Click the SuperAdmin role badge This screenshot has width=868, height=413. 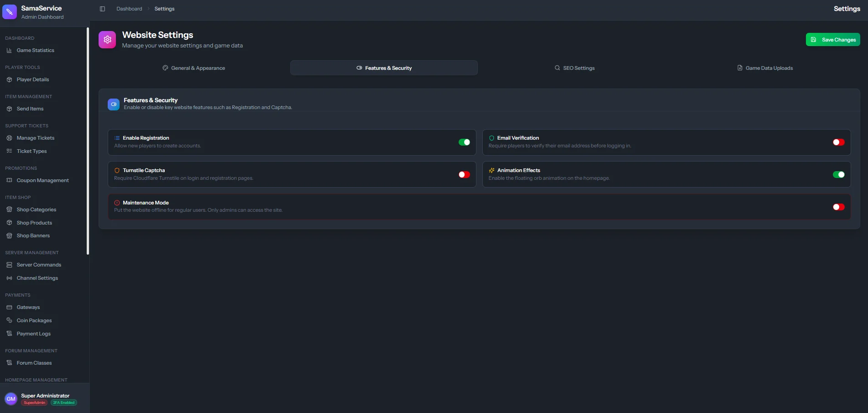pyautogui.click(x=35, y=403)
